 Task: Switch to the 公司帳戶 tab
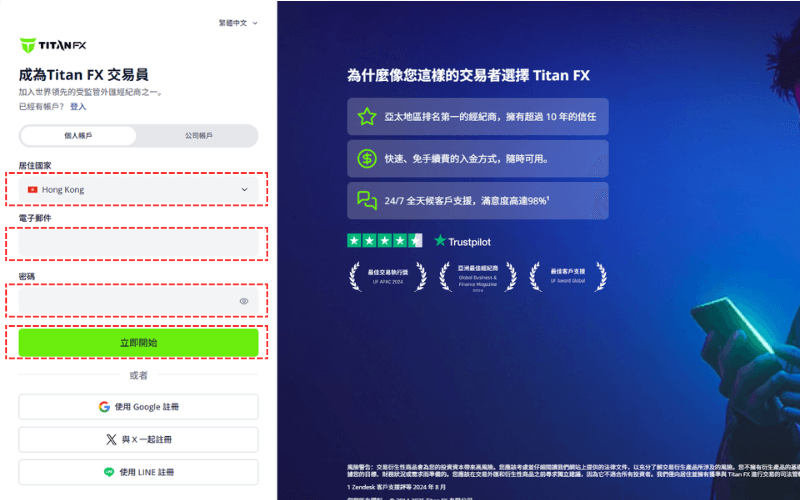click(x=198, y=136)
